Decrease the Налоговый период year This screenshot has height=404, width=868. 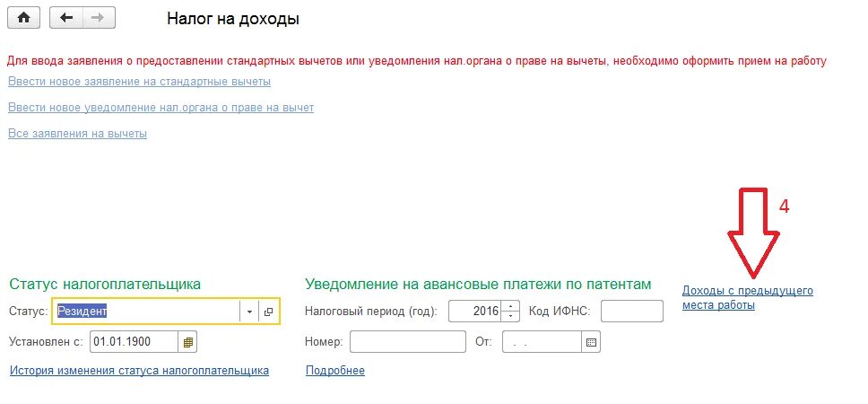pyautogui.click(x=510, y=316)
